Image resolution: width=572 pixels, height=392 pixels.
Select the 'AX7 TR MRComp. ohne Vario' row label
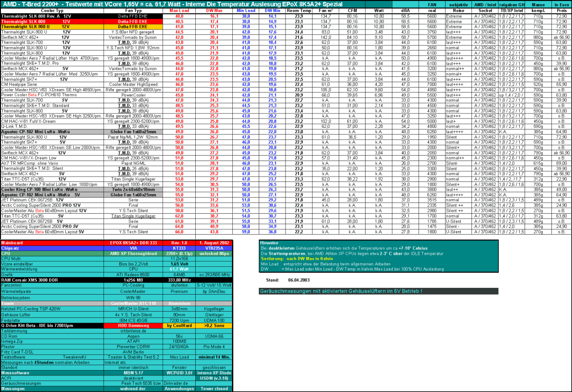pos(52,163)
